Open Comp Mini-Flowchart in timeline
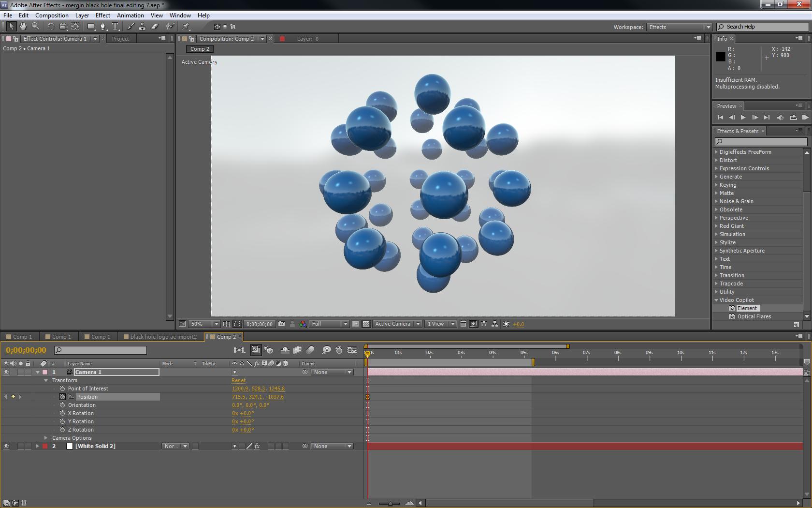Viewport: 812px width, 508px height. tap(239, 350)
